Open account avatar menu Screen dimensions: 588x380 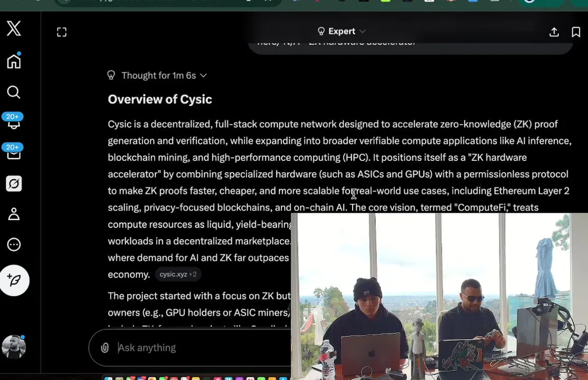pyautogui.click(x=14, y=347)
